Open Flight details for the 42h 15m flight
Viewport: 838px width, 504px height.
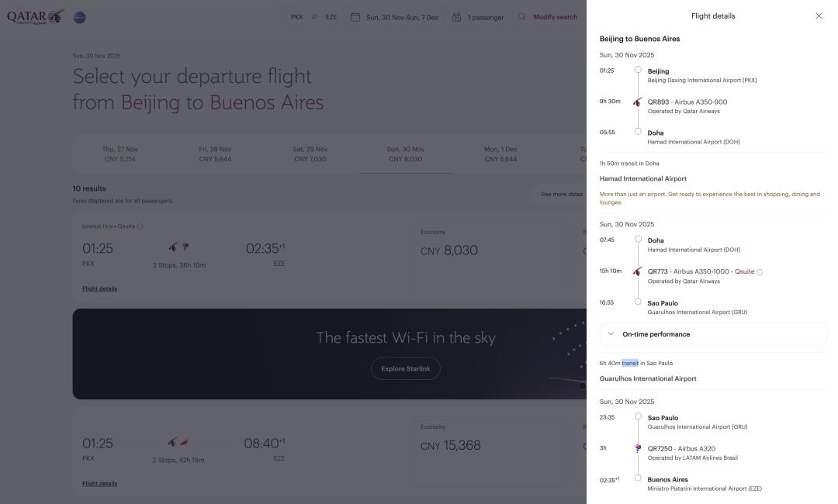pyautogui.click(x=100, y=484)
